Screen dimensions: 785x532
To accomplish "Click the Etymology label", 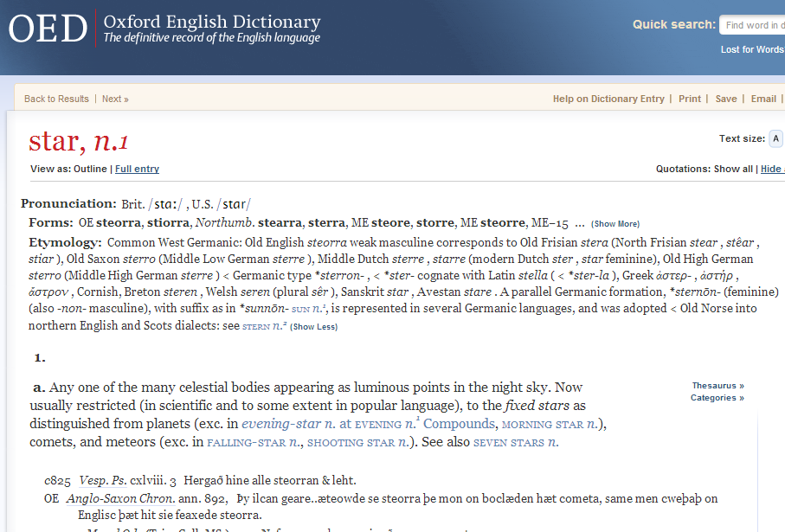I will pos(65,243).
